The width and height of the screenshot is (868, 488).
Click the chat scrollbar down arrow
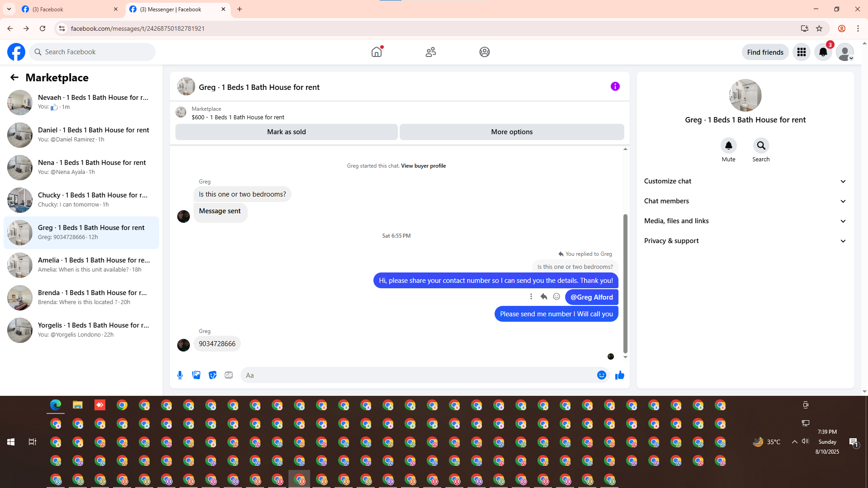coord(625,357)
